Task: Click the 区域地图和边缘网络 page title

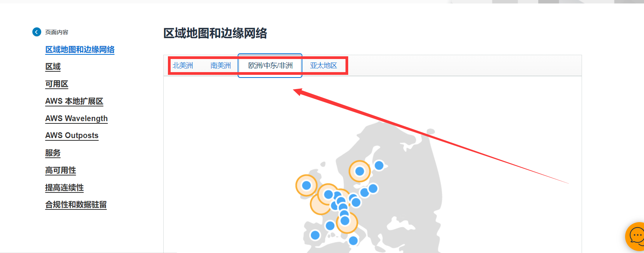Action: pyautogui.click(x=215, y=33)
